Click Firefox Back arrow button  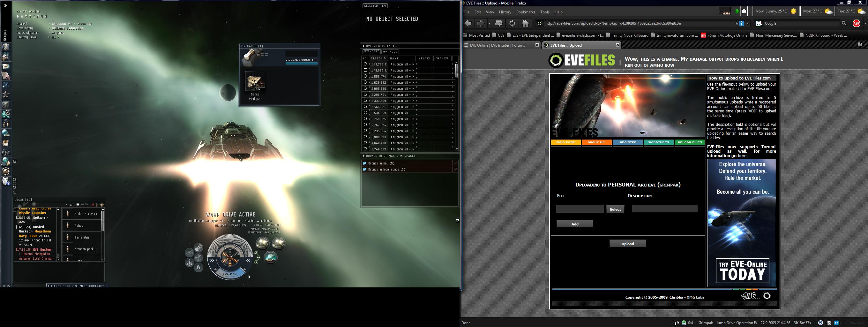(x=468, y=23)
